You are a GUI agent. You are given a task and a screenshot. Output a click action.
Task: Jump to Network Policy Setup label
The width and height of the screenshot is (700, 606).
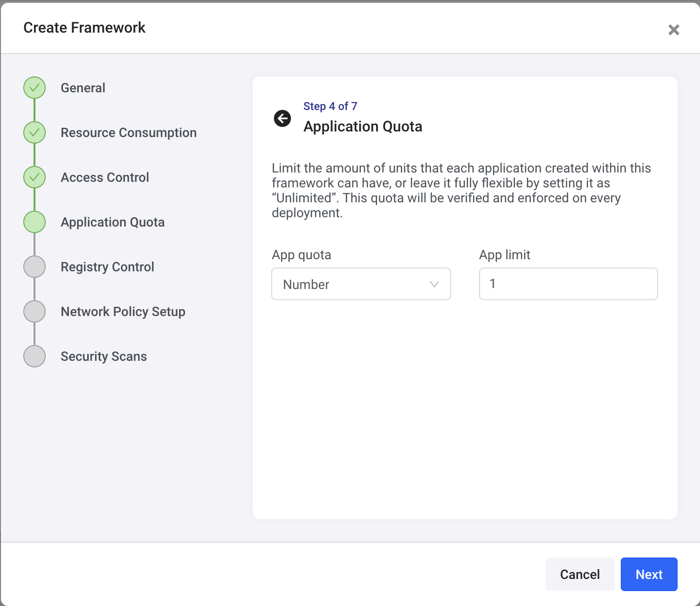[x=123, y=311]
